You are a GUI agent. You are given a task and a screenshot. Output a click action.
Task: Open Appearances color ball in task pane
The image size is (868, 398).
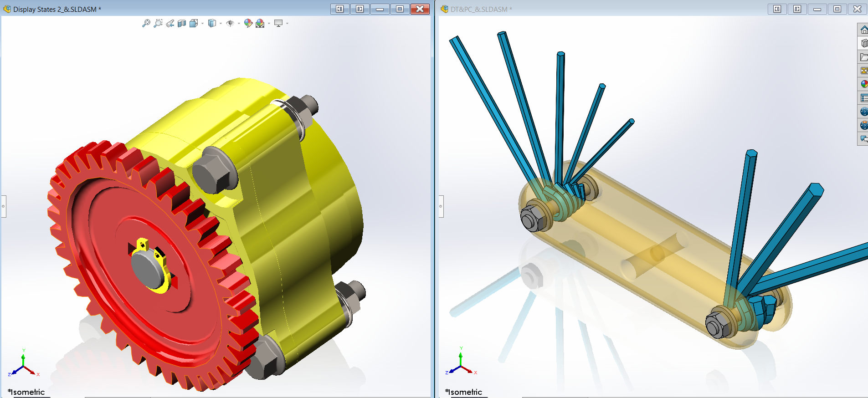pyautogui.click(x=863, y=84)
